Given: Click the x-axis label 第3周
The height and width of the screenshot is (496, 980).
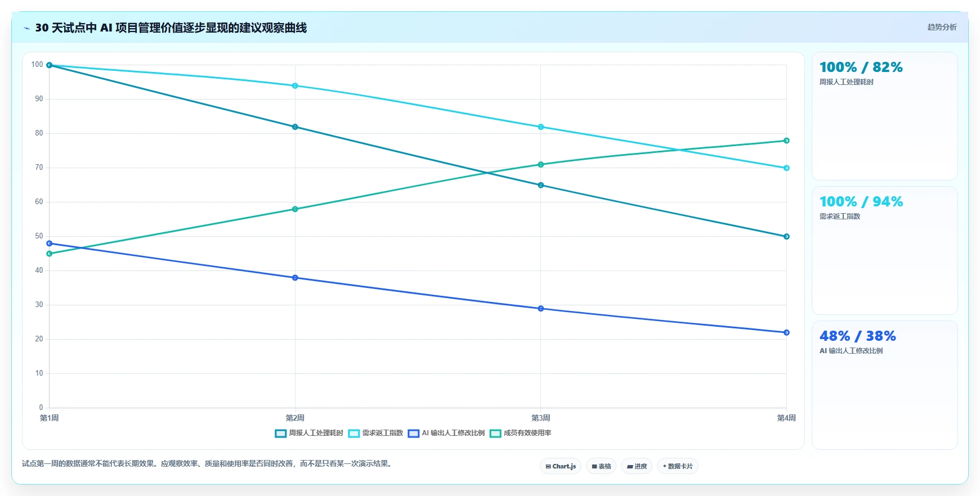Looking at the screenshot, I should coord(541,418).
